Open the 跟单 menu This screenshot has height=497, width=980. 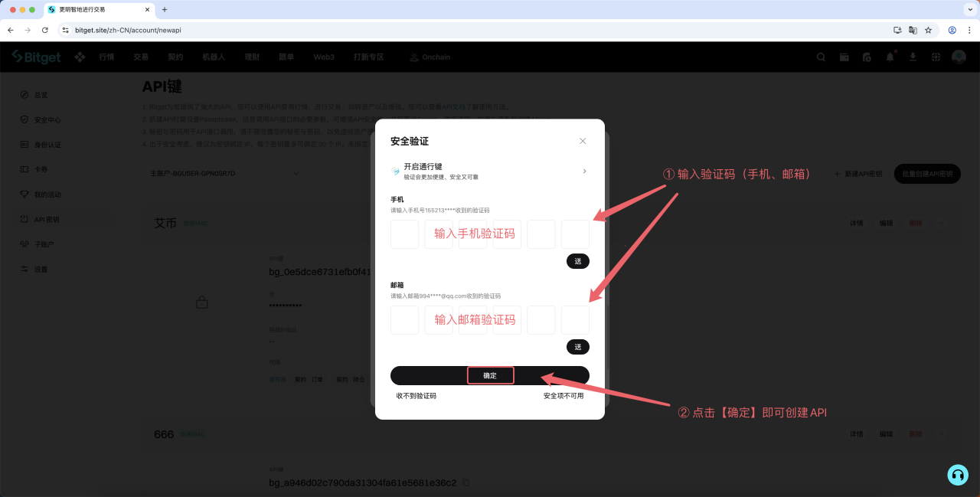(286, 57)
